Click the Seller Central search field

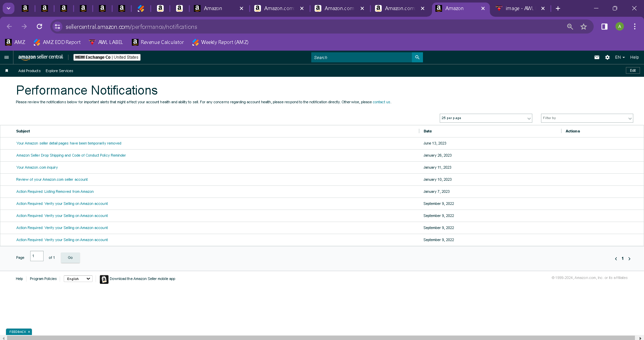click(361, 57)
